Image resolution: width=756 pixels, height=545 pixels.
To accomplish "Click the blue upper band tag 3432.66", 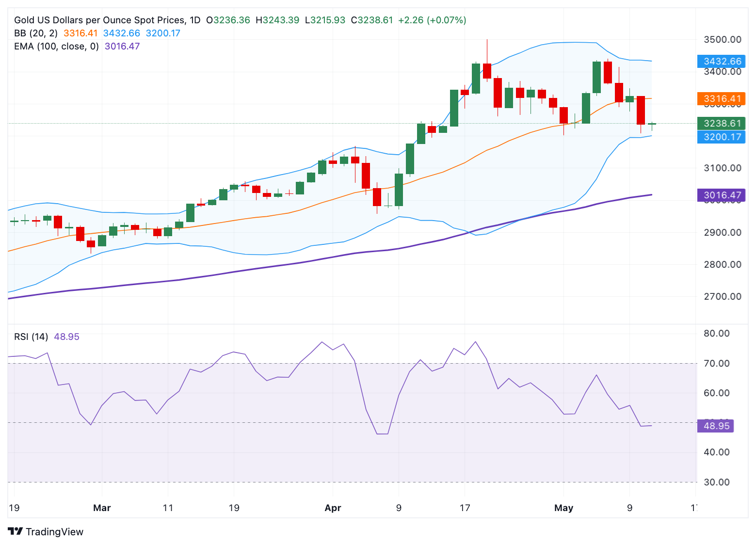I will click(x=721, y=61).
